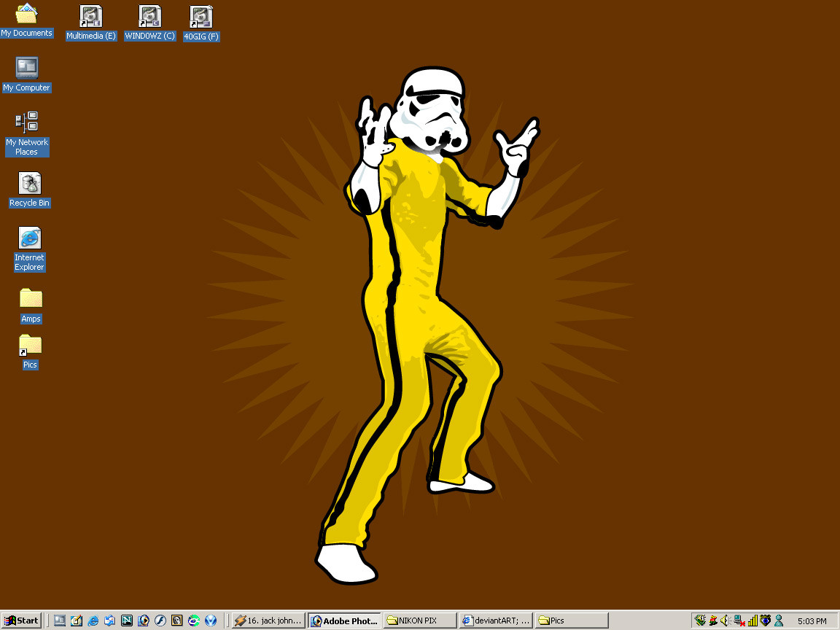Viewport: 840px width, 630px height.
Task: Click the red-and-yellow figure tray icon
Action: click(x=713, y=621)
